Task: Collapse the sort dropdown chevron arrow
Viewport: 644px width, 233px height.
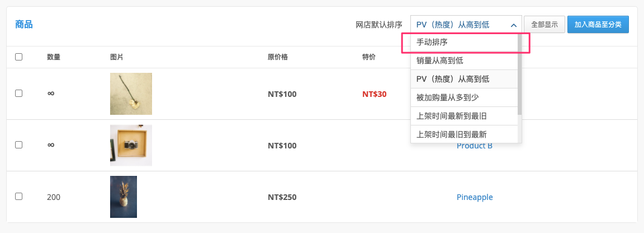Action: tap(513, 25)
